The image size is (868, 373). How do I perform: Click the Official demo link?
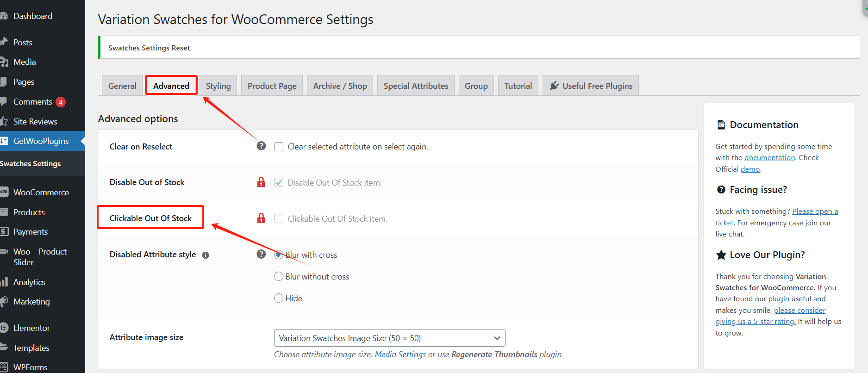point(750,169)
